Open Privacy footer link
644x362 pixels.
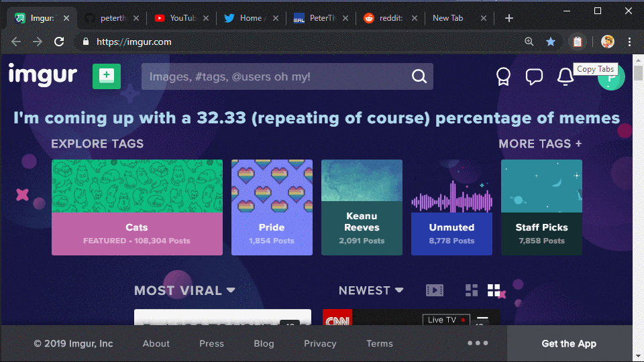coord(320,343)
